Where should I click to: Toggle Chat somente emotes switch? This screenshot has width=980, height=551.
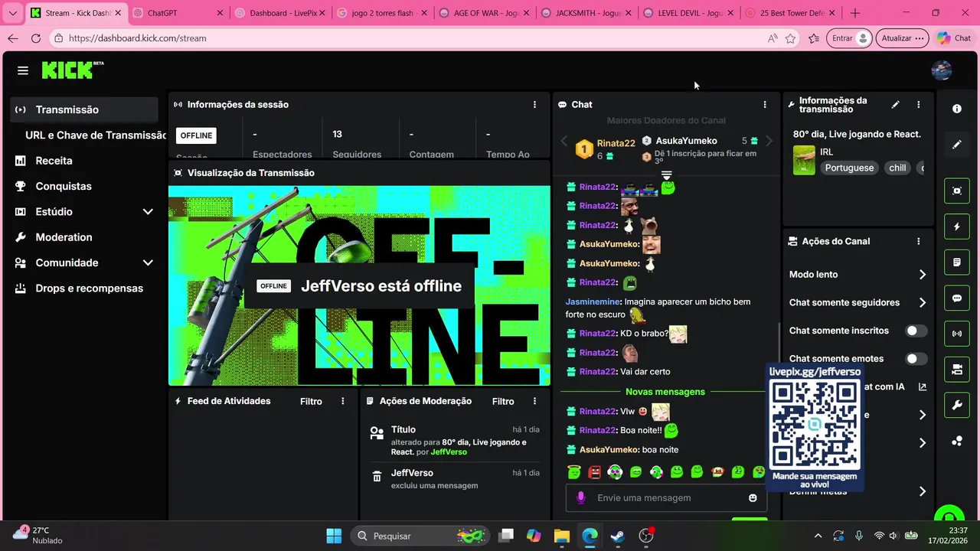916,359
